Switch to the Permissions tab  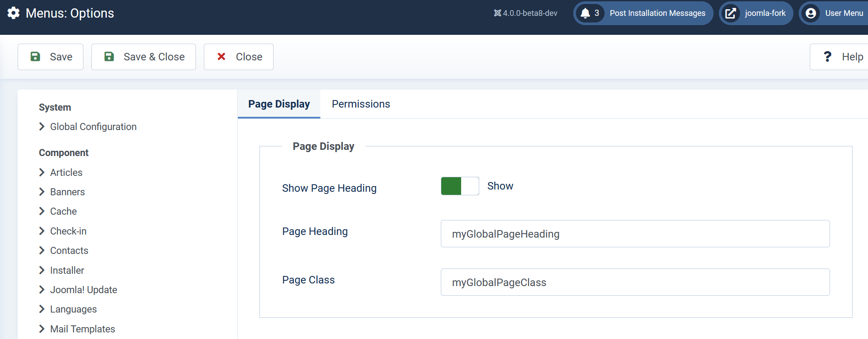[361, 104]
